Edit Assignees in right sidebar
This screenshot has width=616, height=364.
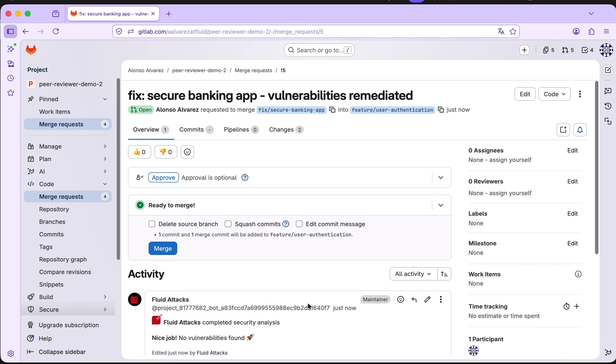573,150
